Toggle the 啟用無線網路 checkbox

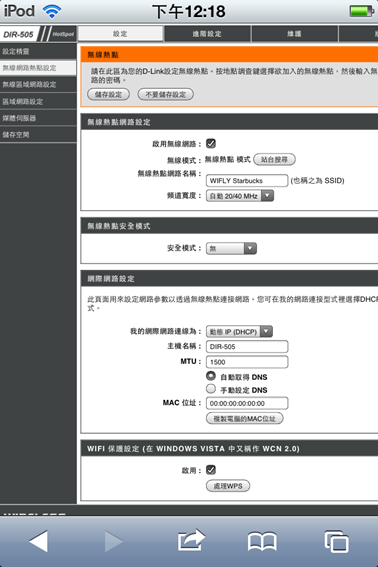[211, 144]
